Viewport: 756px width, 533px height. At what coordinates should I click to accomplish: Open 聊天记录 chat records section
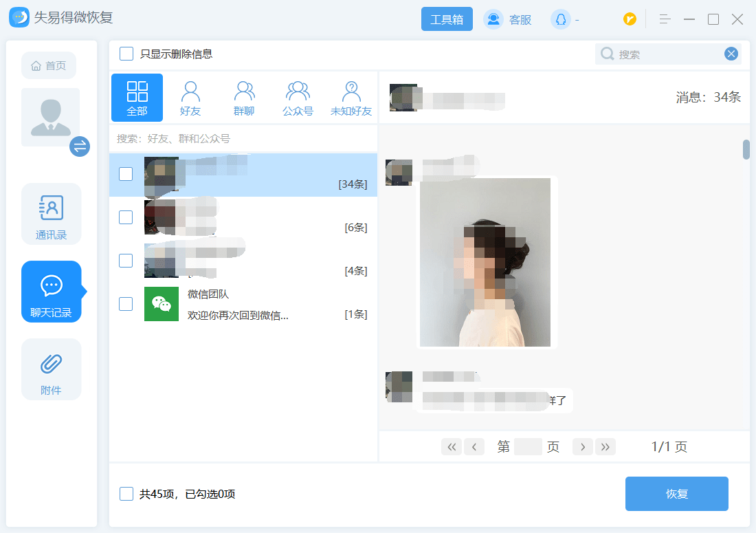click(51, 292)
